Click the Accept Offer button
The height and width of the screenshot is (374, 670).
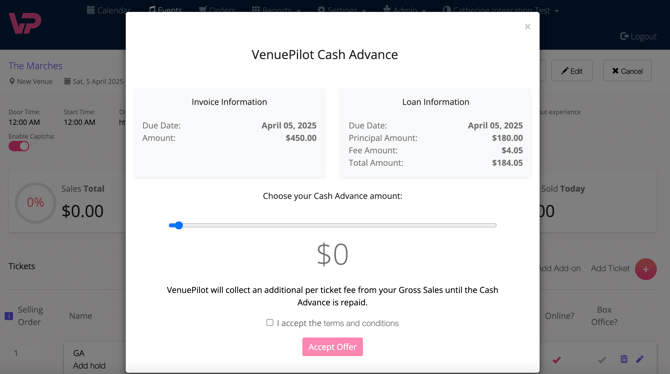click(332, 347)
